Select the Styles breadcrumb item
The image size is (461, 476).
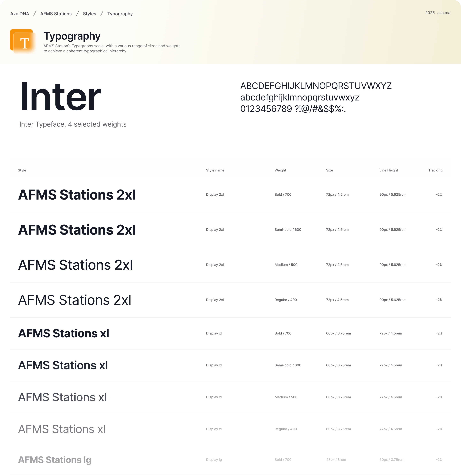(89, 14)
